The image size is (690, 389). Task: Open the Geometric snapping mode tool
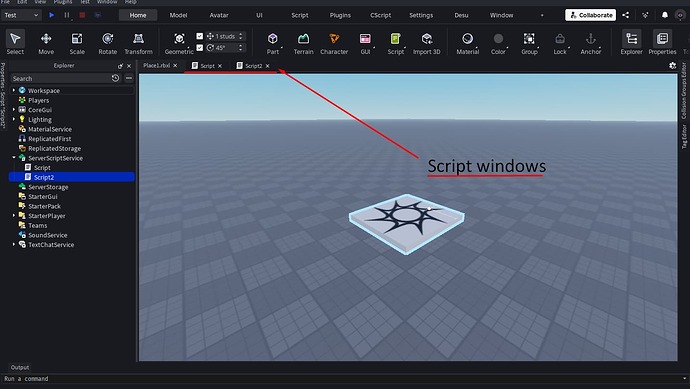[179, 43]
